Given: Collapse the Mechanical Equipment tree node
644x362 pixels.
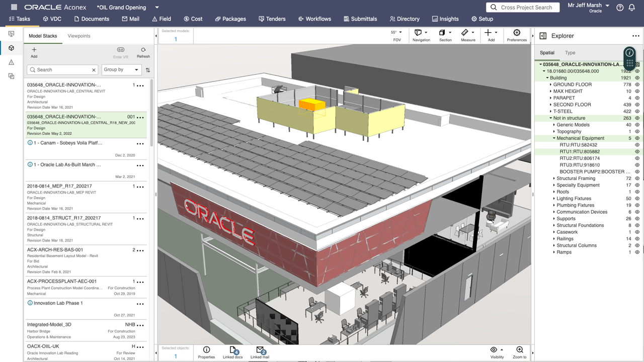Looking at the screenshot, I should tap(553, 138).
